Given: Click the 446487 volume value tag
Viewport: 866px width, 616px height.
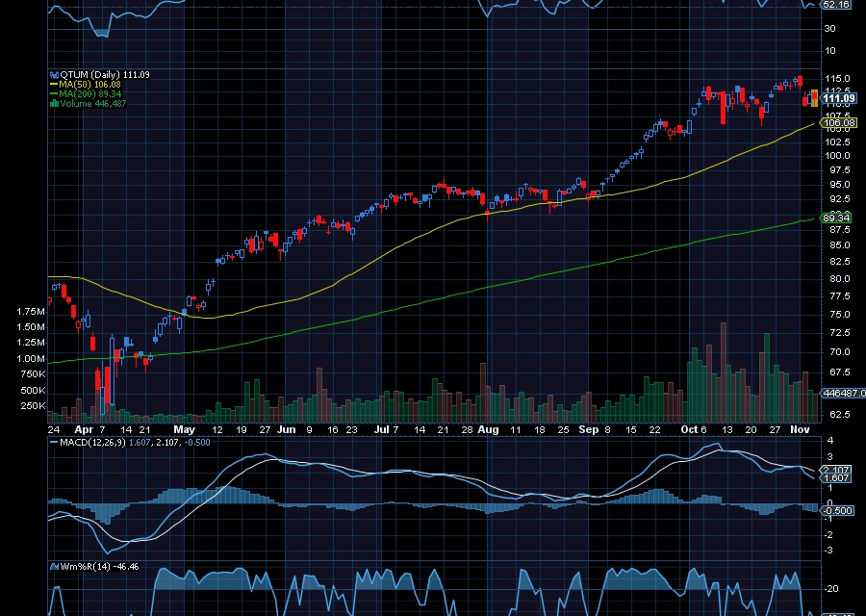Looking at the screenshot, I should coord(839,393).
